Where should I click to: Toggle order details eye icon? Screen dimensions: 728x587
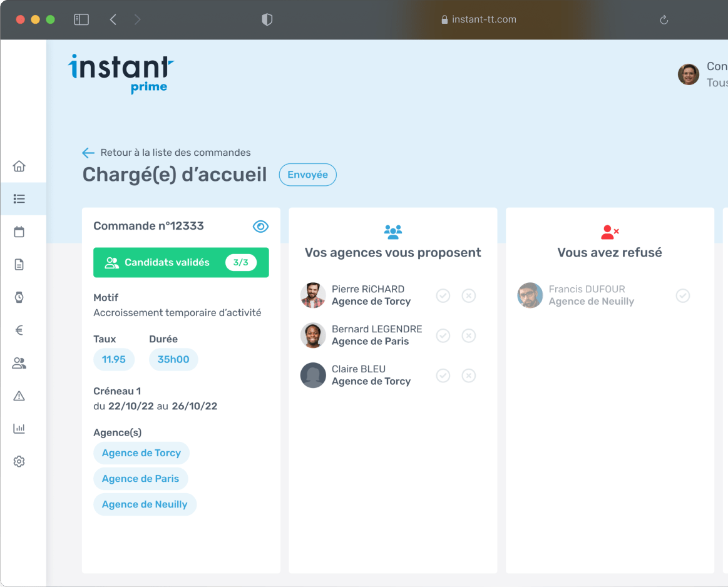[x=260, y=227]
